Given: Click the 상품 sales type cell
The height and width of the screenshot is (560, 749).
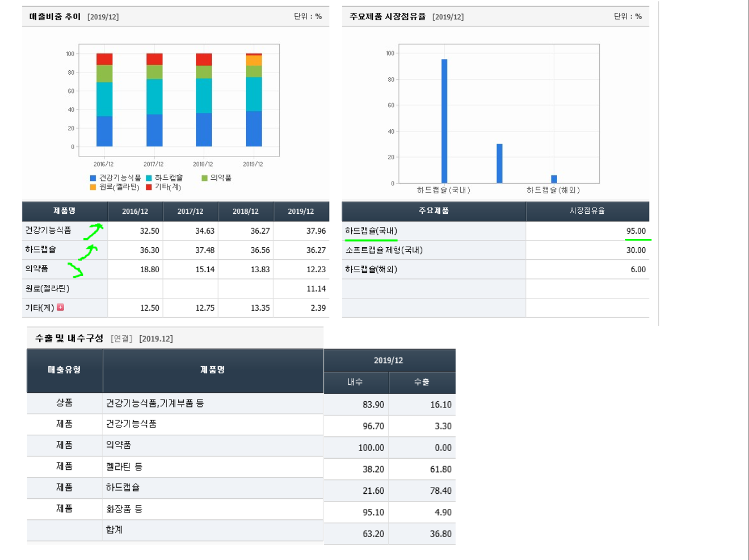Looking at the screenshot, I should click(65, 403).
